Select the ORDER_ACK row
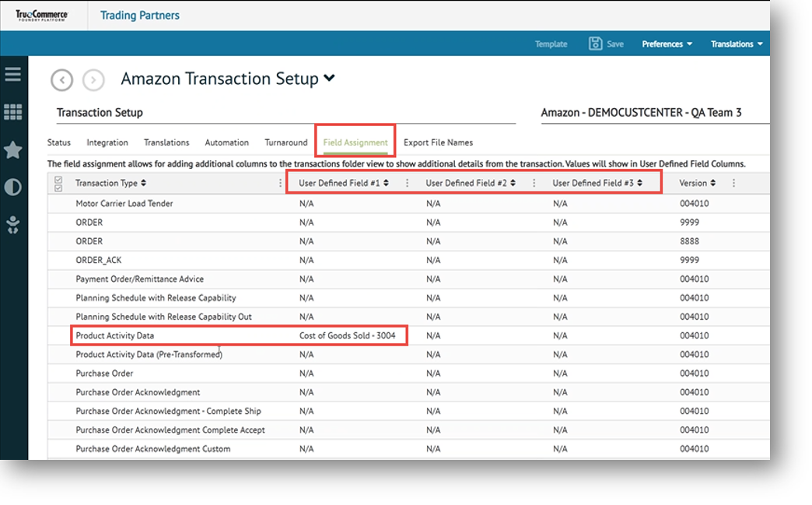This screenshot has height=505, width=812. 408,260
